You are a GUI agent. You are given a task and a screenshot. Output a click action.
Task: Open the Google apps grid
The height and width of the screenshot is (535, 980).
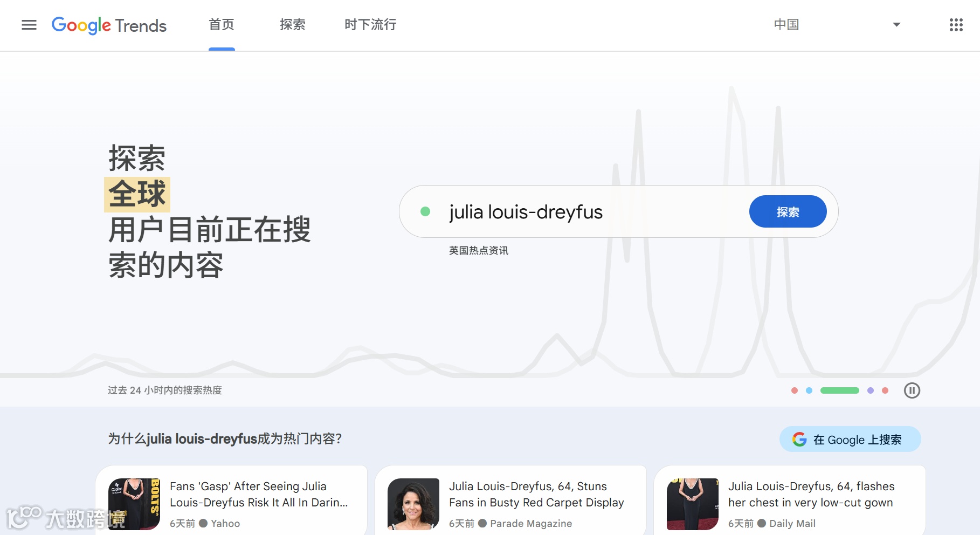tap(956, 25)
